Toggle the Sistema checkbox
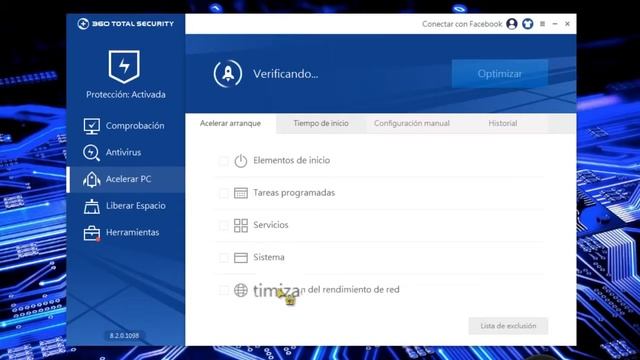Screen dimensions: 640x360 click(223, 258)
